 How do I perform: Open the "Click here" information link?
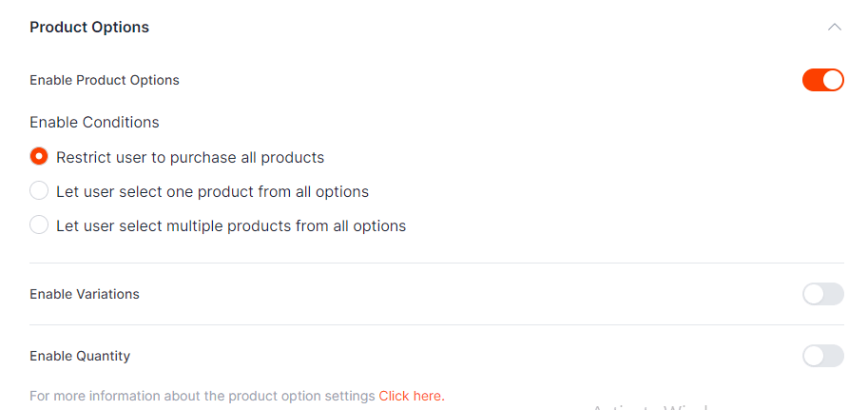click(x=411, y=396)
